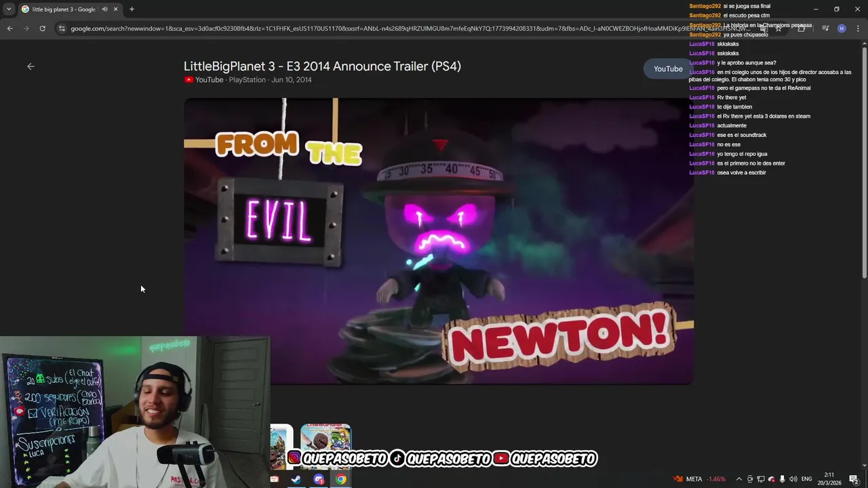This screenshot has width=868, height=488.
Task: Click the microphone icon in the system tray
Action: (x=782, y=479)
